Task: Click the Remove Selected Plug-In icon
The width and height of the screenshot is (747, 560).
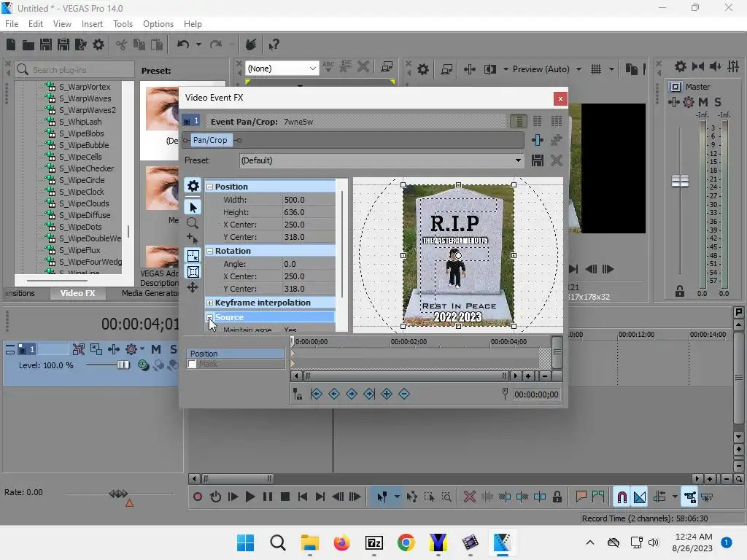Action: (x=557, y=140)
